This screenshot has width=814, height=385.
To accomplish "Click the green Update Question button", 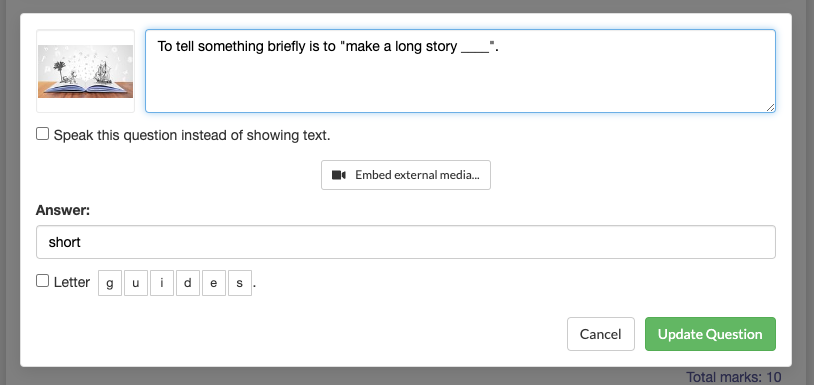I will [x=710, y=334].
